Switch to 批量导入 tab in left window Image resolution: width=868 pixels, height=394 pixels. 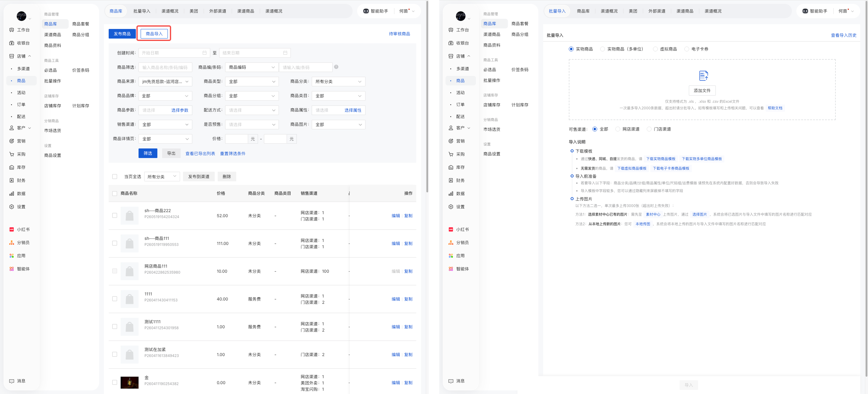click(142, 11)
